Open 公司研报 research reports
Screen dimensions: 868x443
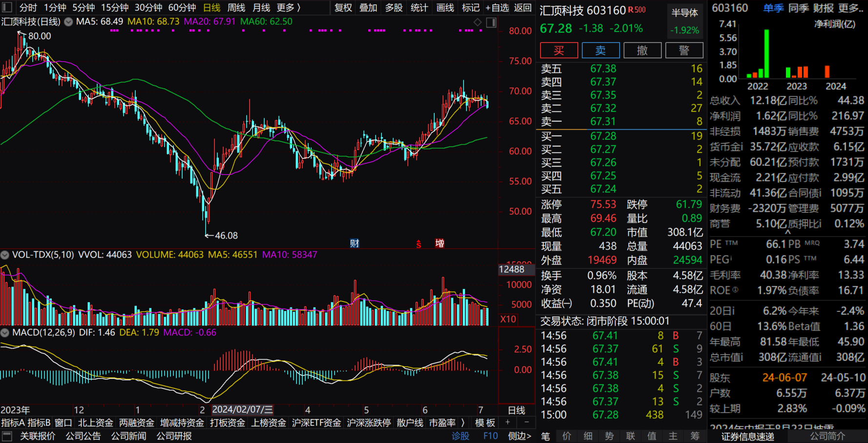pos(174,436)
